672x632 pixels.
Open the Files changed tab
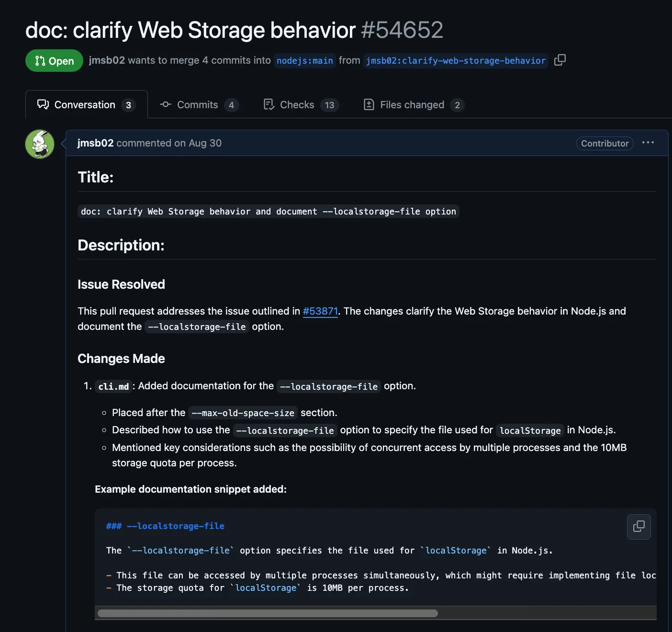pos(414,104)
